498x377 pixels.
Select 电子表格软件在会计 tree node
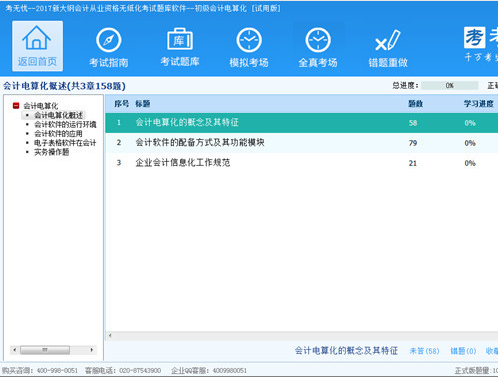coord(65,143)
